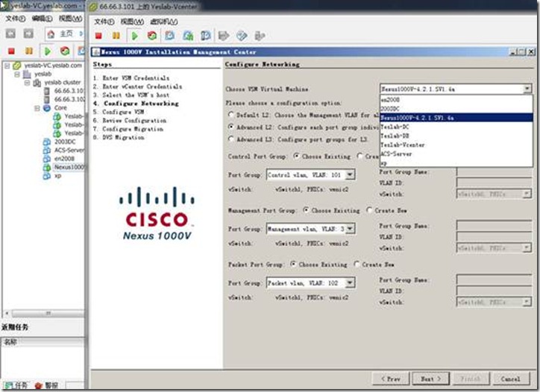Click the Next button
Image resolution: width=540 pixels, height=392 pixels.
(431, 379)
